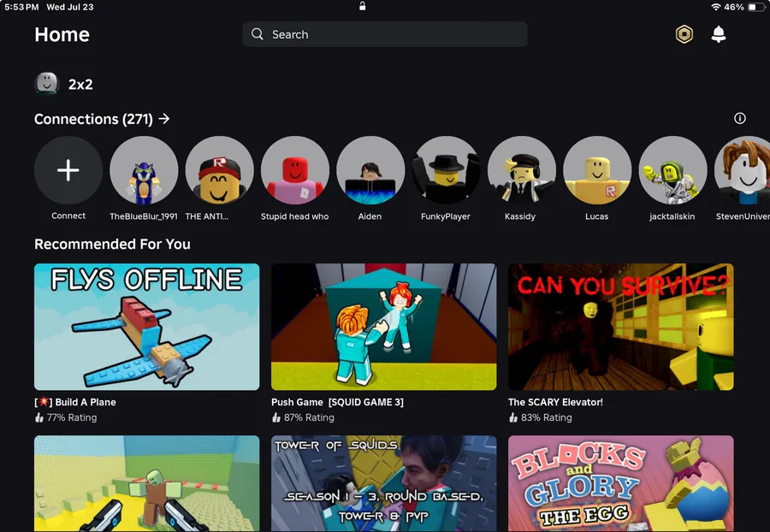Image resolution: width=770 pixels, height=532 pixels.
Task: Open Push Game [SQUID GAME 3] title
Action: [337, 402]
